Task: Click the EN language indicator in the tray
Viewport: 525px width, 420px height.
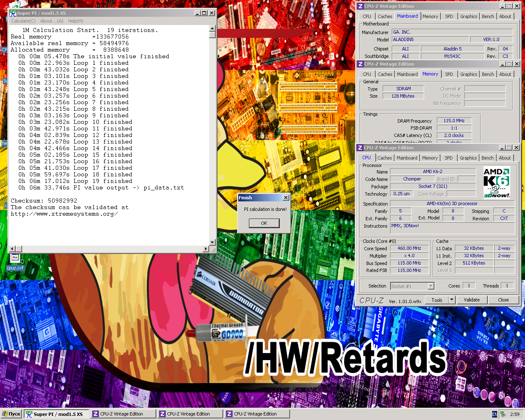Action: (x=495, y=414)
